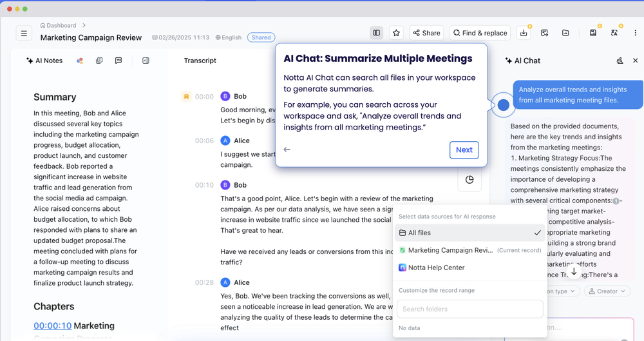Image resolution: width=644 pixels, height=341 pixels.
Task: Click Alice's avatar at 00:28
Action: click(x=225, y=282)
